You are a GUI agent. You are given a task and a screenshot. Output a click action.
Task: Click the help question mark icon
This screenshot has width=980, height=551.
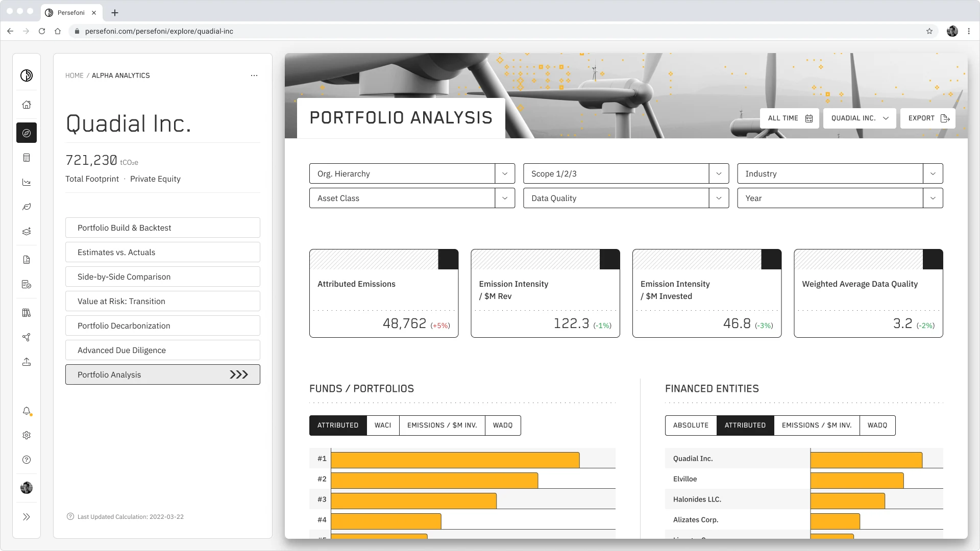point(26,460)
